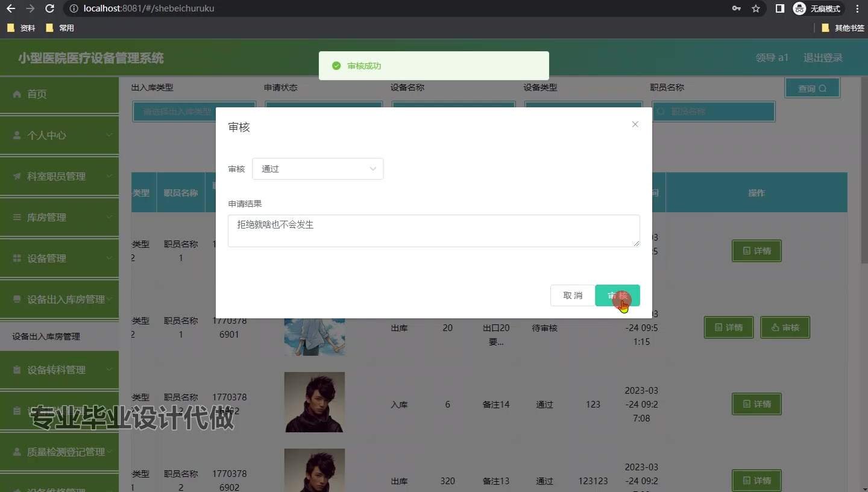This screenshot has width=868, height=492.
Task: Open the saved passwords key icon
Action: point(736,8)
